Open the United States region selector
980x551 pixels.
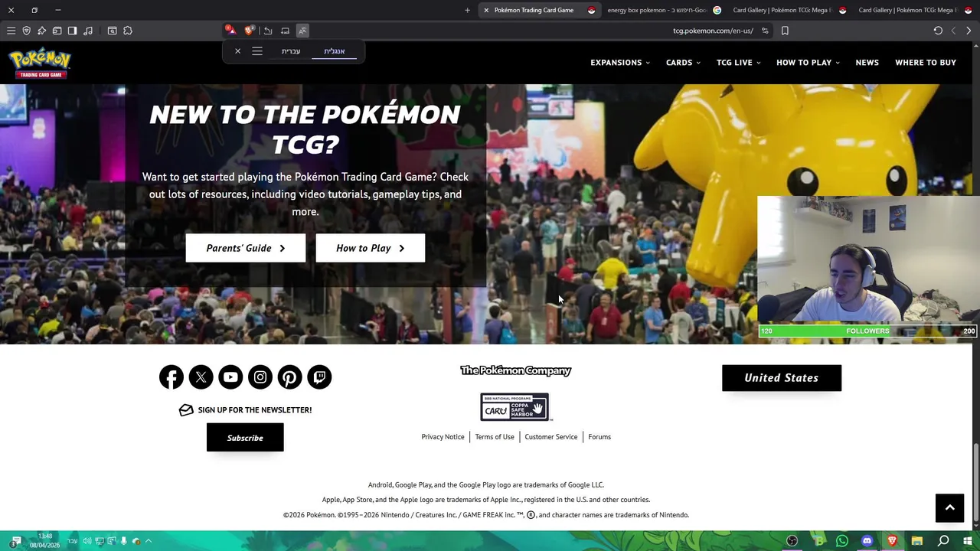tap(782, 378)
